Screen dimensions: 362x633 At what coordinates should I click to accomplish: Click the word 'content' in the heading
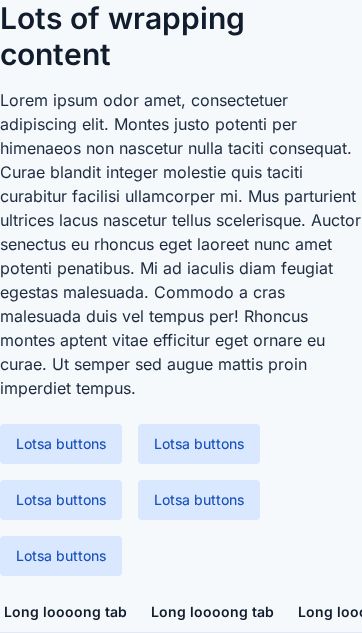coord(55,54)
